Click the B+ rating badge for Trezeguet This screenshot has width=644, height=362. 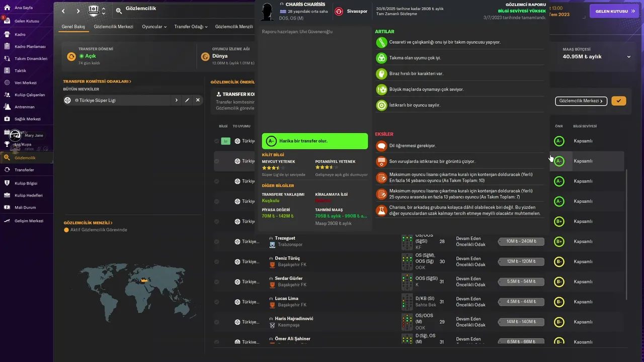point(558,242)
